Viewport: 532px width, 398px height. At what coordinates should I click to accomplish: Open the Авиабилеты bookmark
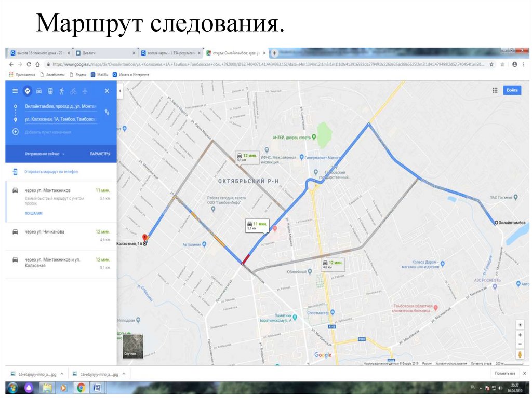click(52, 75)
